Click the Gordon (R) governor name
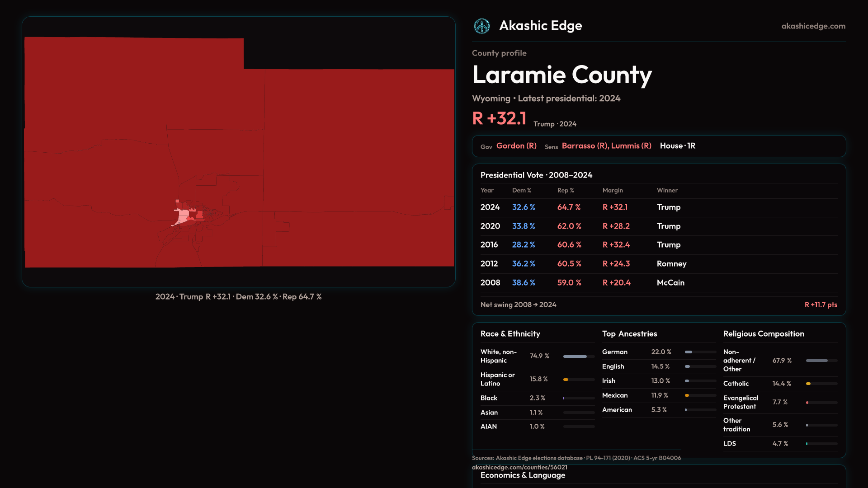This screenshot has width=868, height=488. tap(516, 146)
